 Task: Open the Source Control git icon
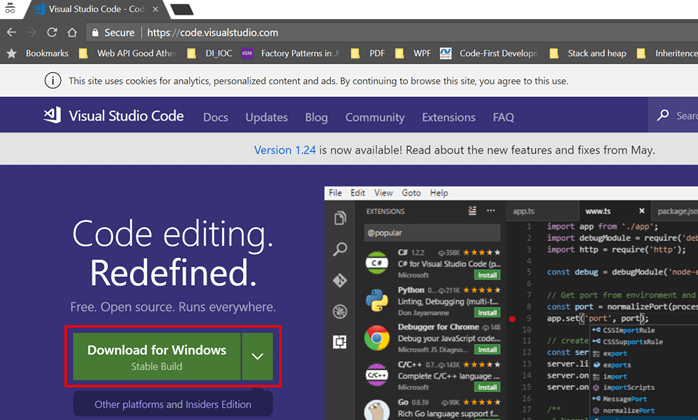click(340, 281)
